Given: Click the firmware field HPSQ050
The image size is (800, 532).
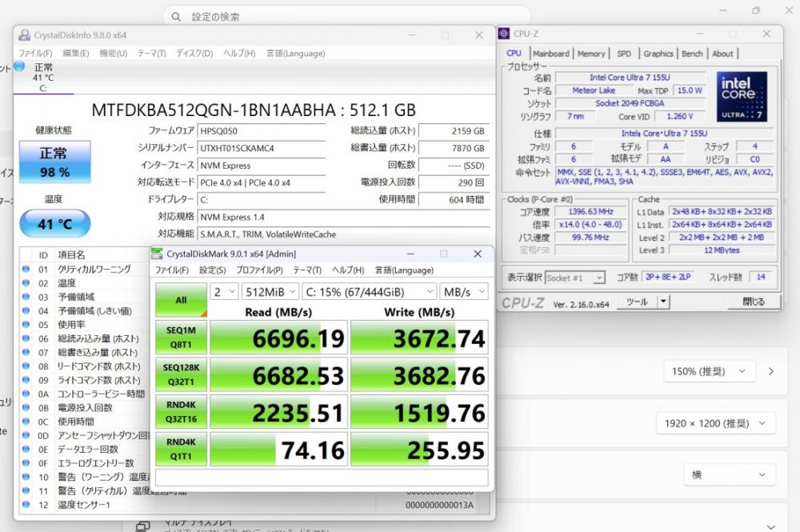Looking at the screenshot, I should point(262,131).
